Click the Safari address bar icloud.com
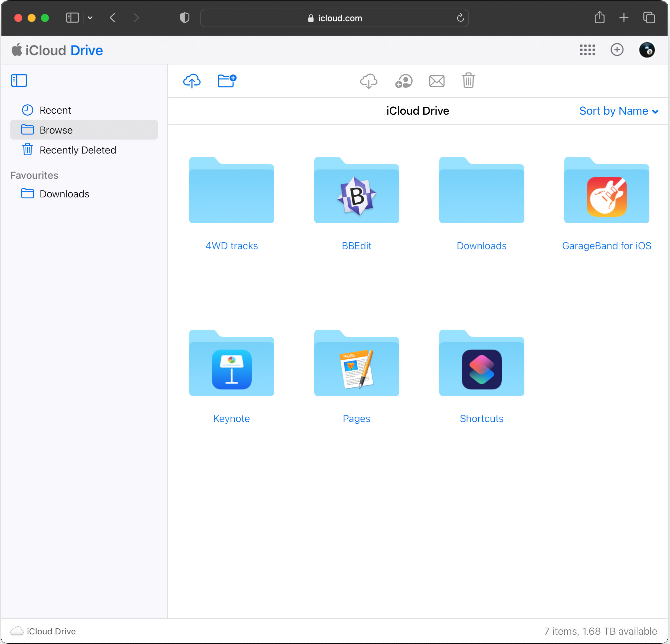 (x=334, y=18)
